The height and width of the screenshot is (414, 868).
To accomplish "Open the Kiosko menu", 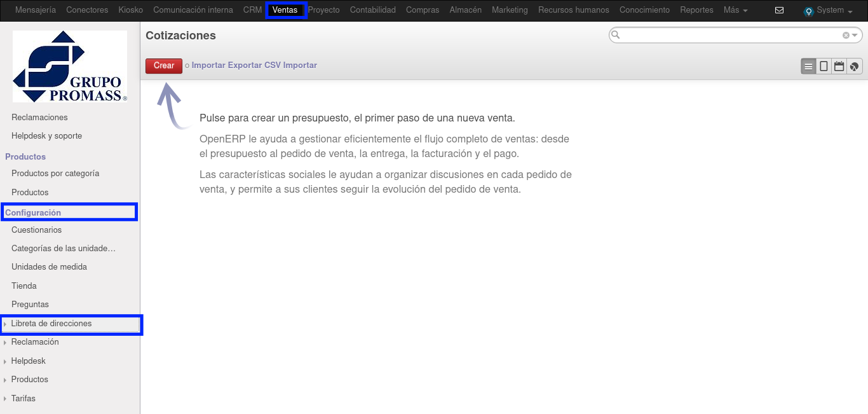I will 131,10.
